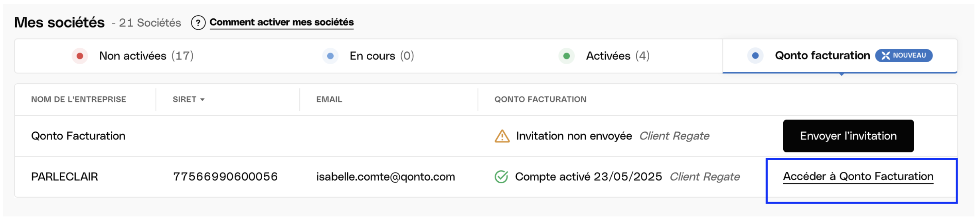Open the Non activées (17) tab

(133, 56)
